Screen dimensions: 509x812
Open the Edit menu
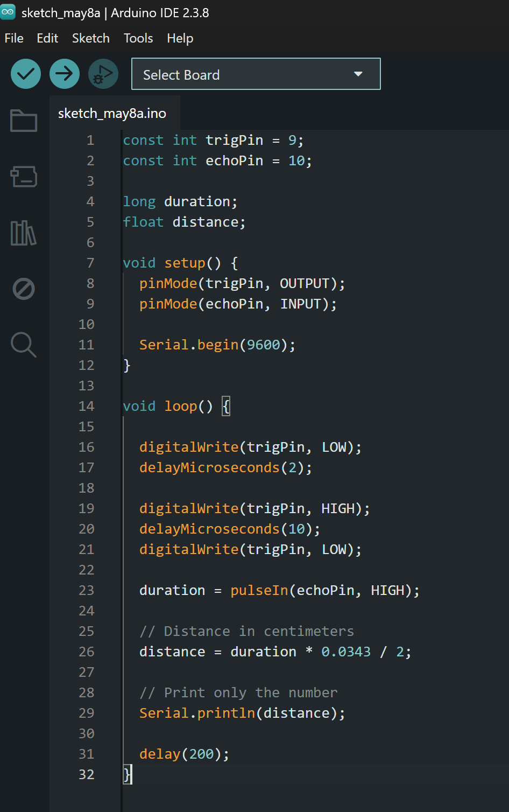pyautogui.click(x=47, y=38)
